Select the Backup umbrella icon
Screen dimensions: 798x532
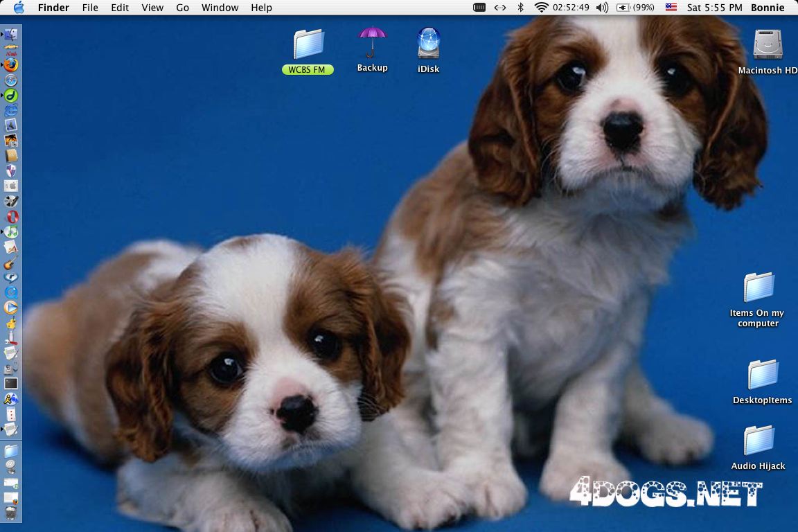(x=372, y=43)
